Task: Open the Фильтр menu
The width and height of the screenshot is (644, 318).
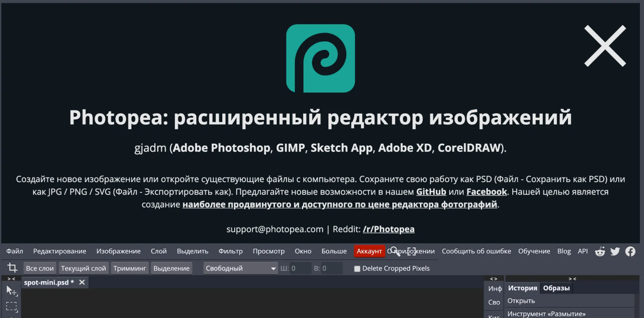Action: click(x=230, y=251)
